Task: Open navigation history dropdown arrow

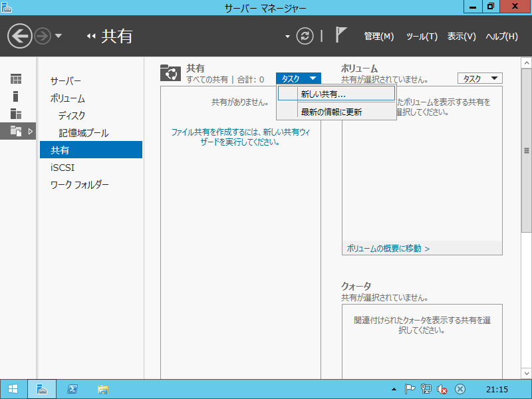Action: pyautogui.click(x=59, y=36)
